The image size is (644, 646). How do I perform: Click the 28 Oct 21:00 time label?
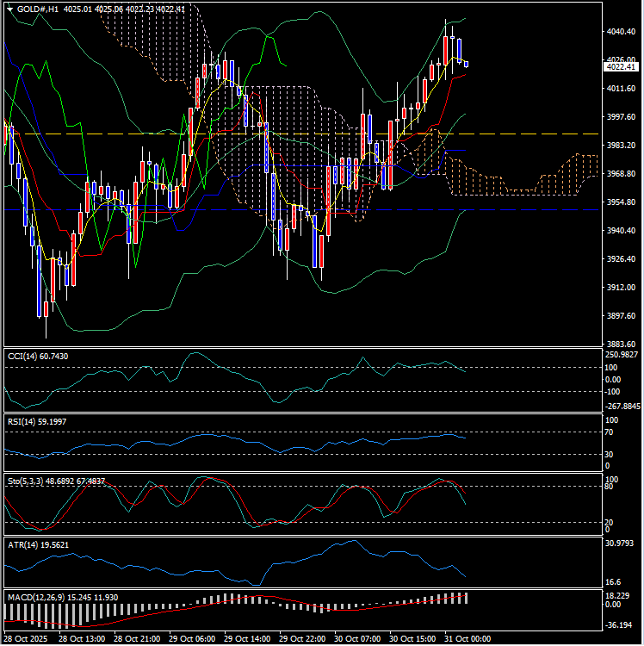tap(139, 639)
